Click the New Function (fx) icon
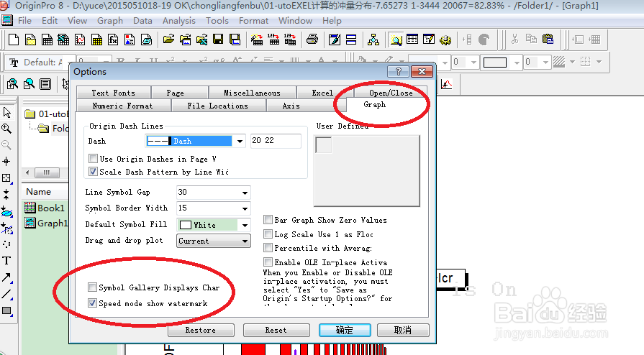This screenshot has height=355, width=644. (x=113, y=40)
